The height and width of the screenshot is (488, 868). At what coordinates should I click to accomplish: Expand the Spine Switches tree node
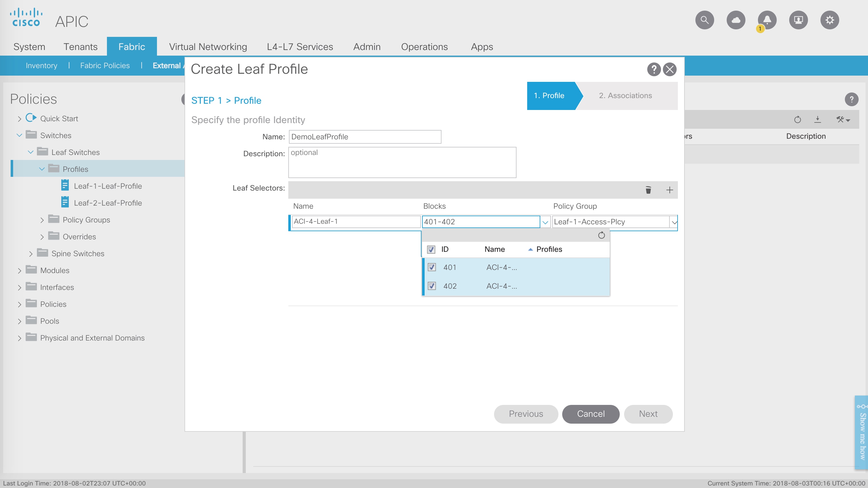pyautogui.click(x=31, y=254)
